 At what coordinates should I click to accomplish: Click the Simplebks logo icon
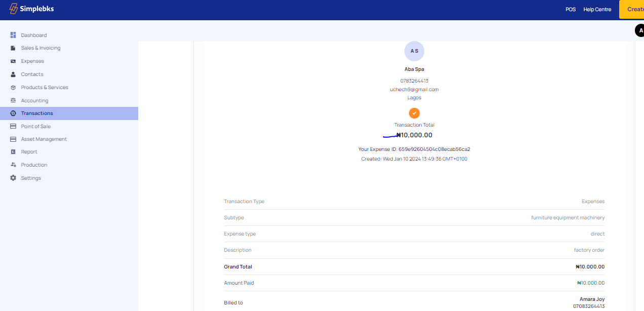click(14, 9)
